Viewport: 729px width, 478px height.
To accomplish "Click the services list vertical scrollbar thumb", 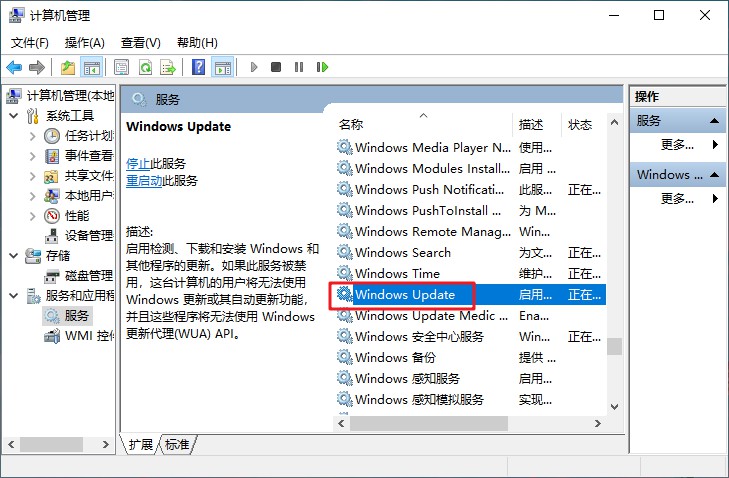I will [615, 346].
